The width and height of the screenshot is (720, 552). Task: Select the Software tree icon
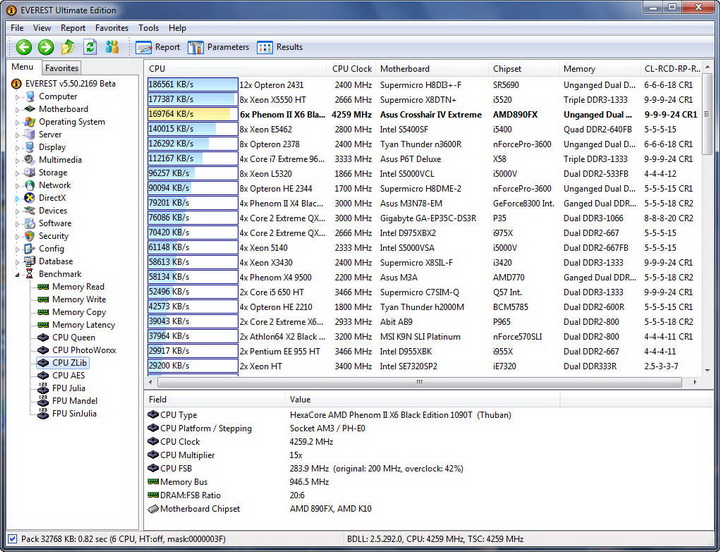coord(30,223)
